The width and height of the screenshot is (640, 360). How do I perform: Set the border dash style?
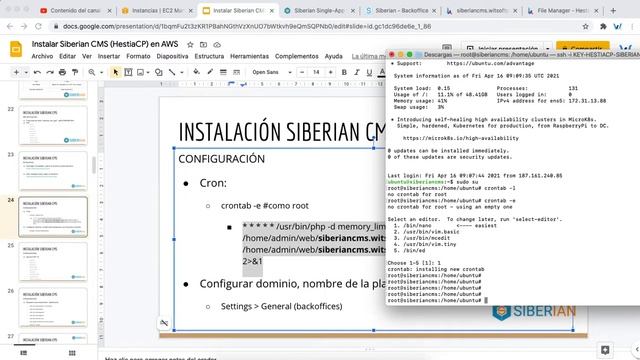(236, 72)
